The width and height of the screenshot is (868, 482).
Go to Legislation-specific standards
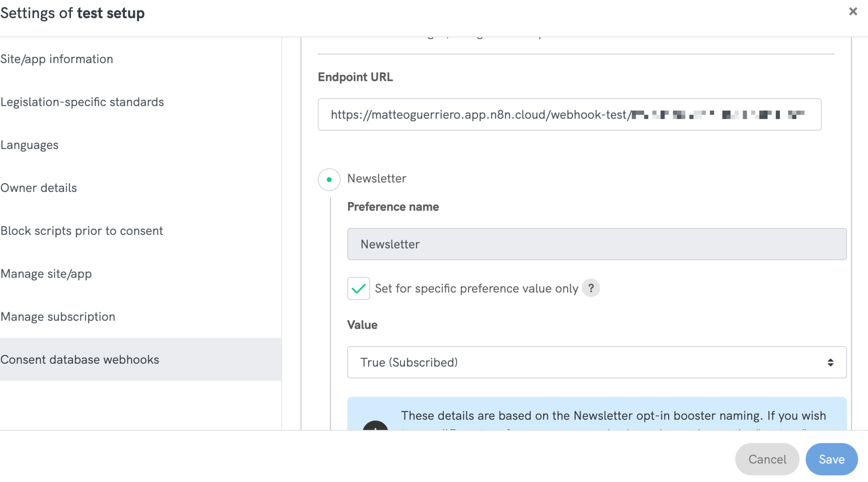click(82, 102)
